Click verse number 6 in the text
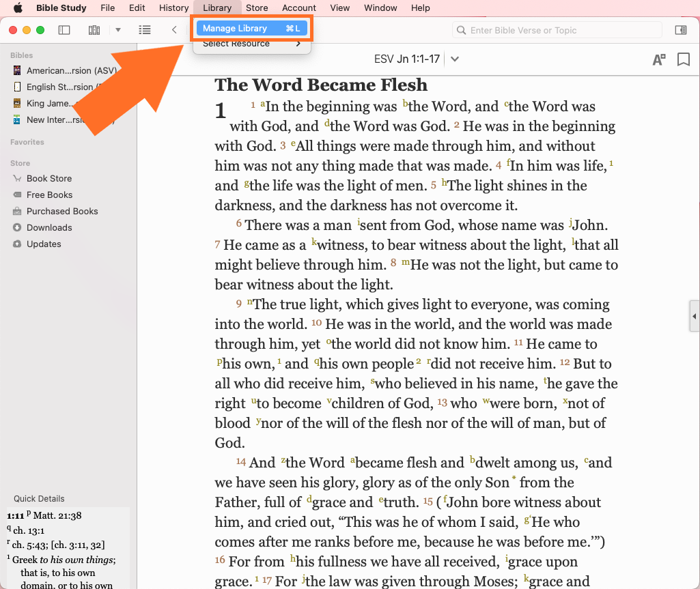This screenshot has width=700, height=589. click(x=239, y=223)
